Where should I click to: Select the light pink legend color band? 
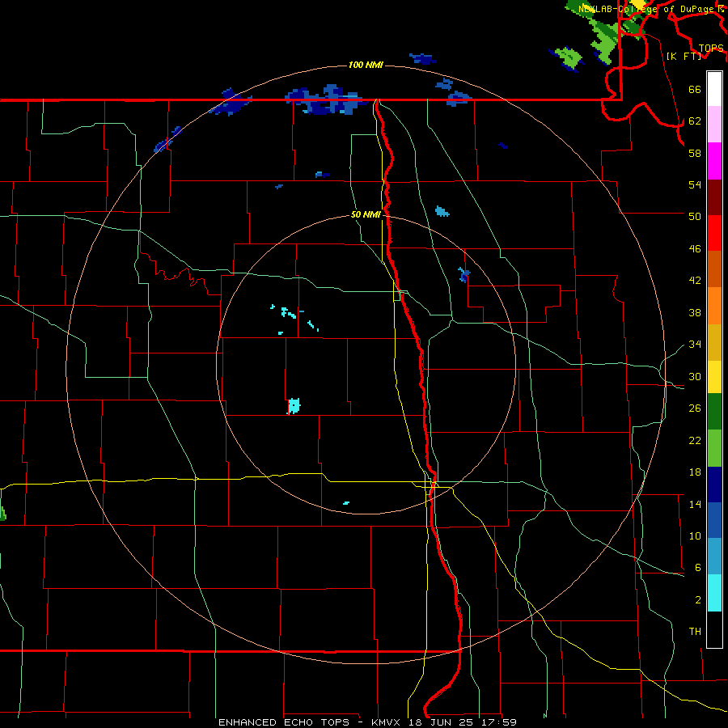click(x=714, y=124)
